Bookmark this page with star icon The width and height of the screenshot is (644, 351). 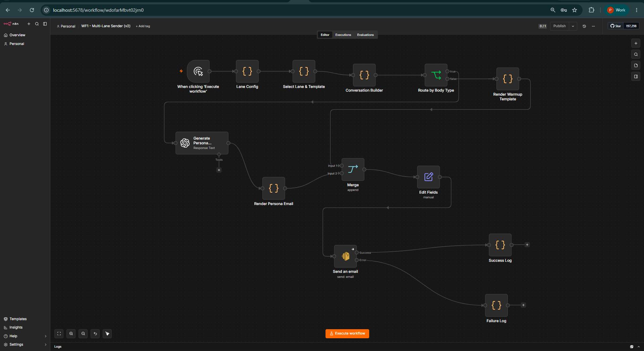(575, 10)
